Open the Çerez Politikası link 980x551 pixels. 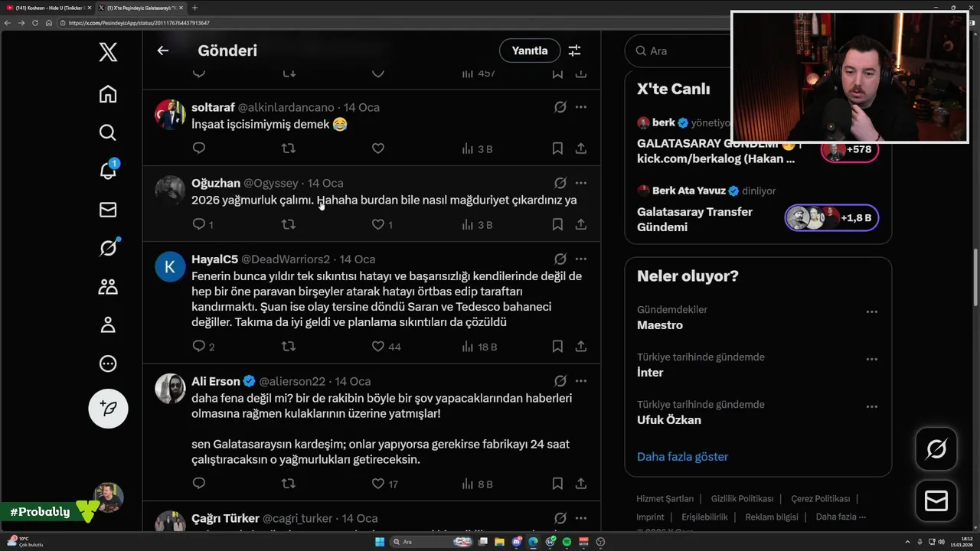[820, 498]
